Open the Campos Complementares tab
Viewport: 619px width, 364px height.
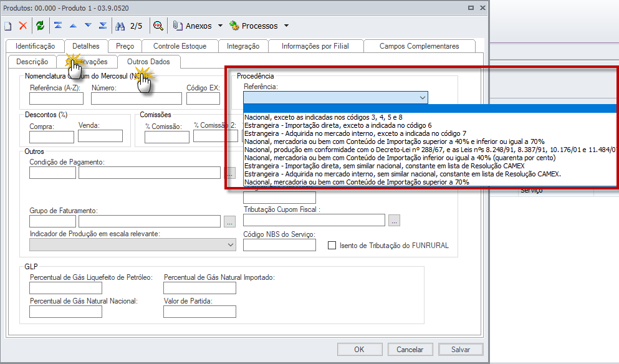click(420, 46)
